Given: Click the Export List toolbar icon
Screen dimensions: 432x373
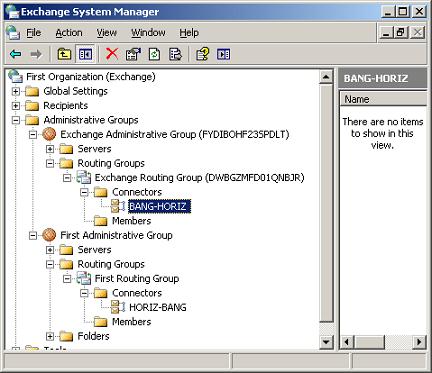Looking at the screenshot, I should pos(175,54).
